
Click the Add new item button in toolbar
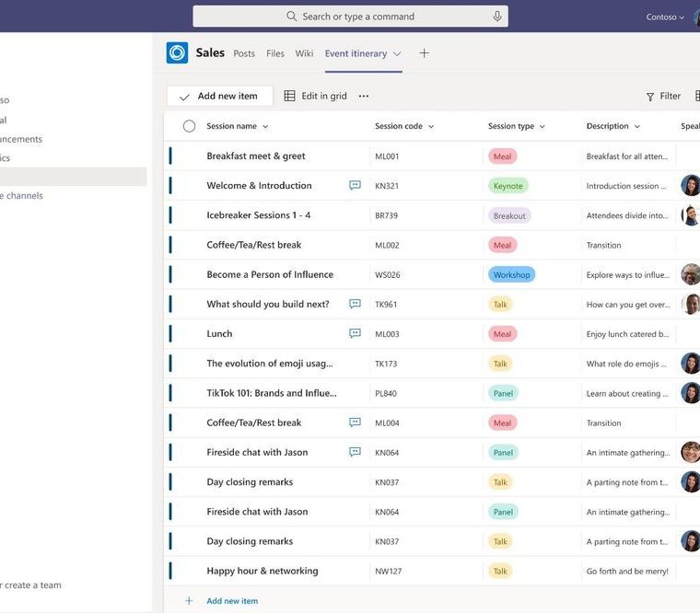pos(219,96)
